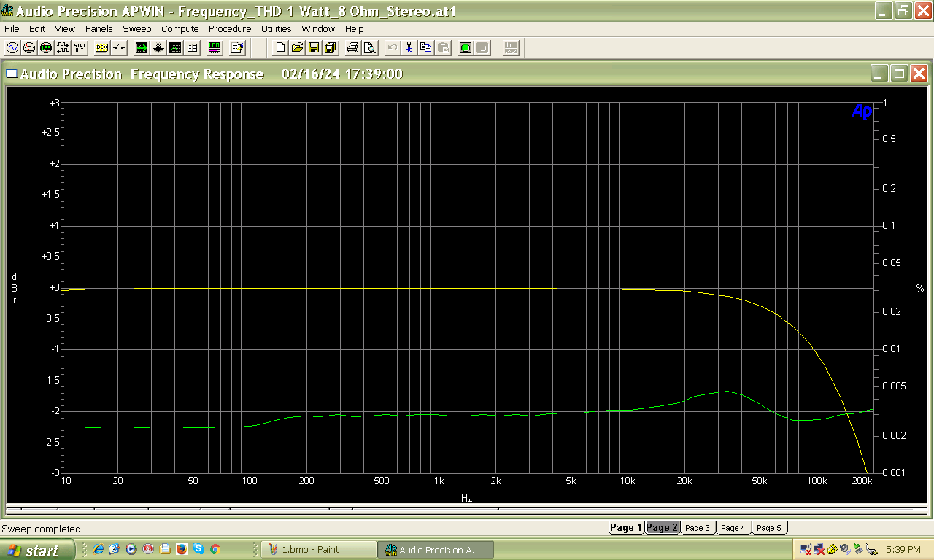Copy using the toolbar Copy icon

pyautogui.click(x=425, y=48)
